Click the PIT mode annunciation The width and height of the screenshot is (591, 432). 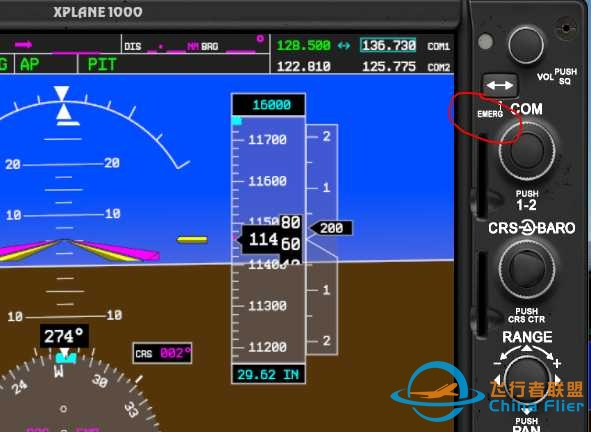click(102, 64)
